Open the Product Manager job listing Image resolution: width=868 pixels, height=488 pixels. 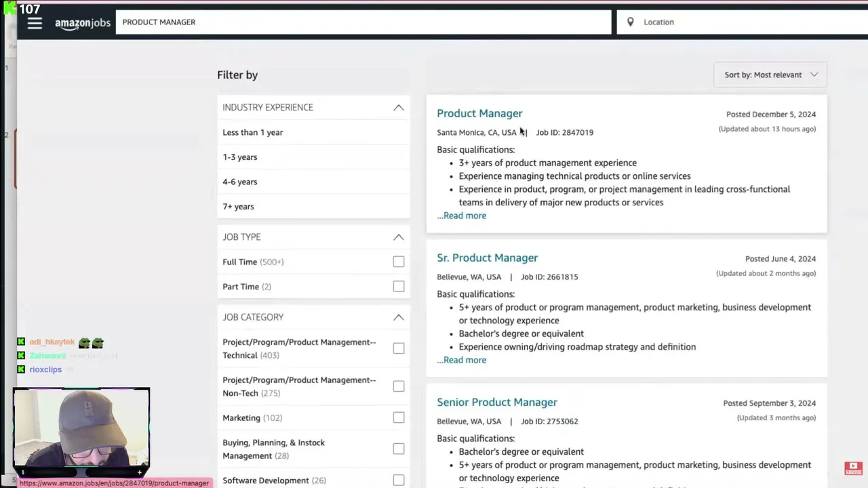(x=479, y=113)
